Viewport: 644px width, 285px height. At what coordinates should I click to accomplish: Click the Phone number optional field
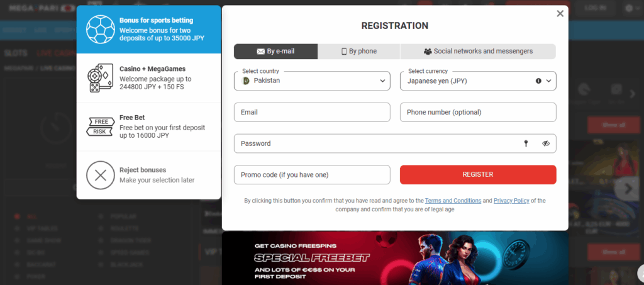(478, 112)
